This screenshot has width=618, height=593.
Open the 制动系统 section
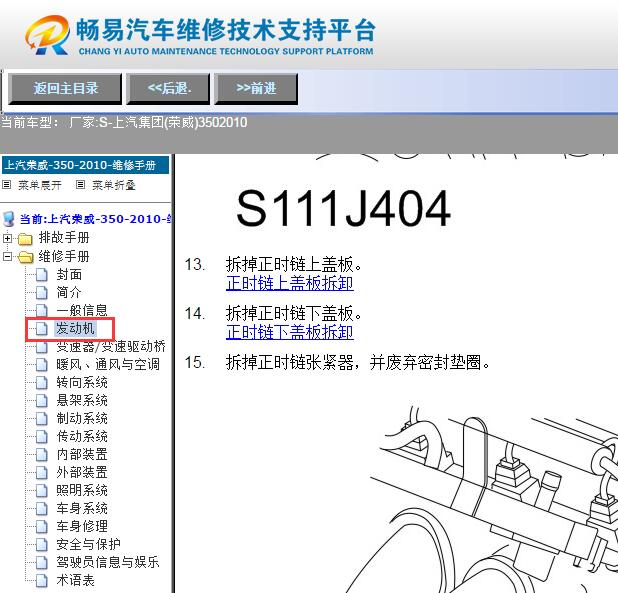coord(82,418)
